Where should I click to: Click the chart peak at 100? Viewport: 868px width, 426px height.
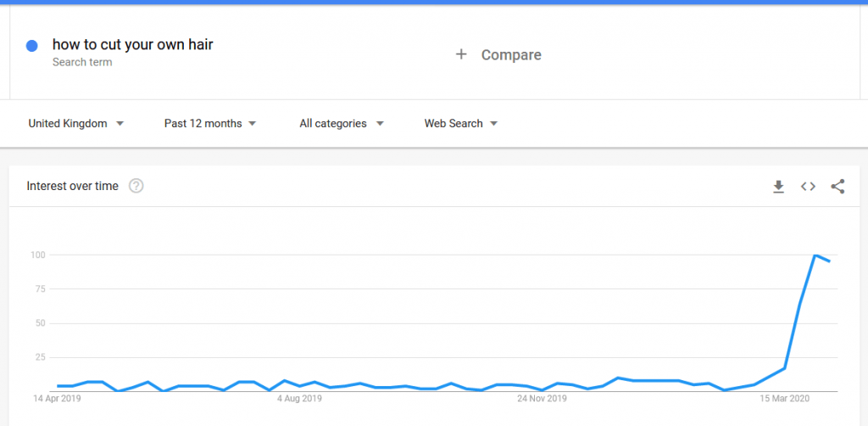tap(815, 255)
